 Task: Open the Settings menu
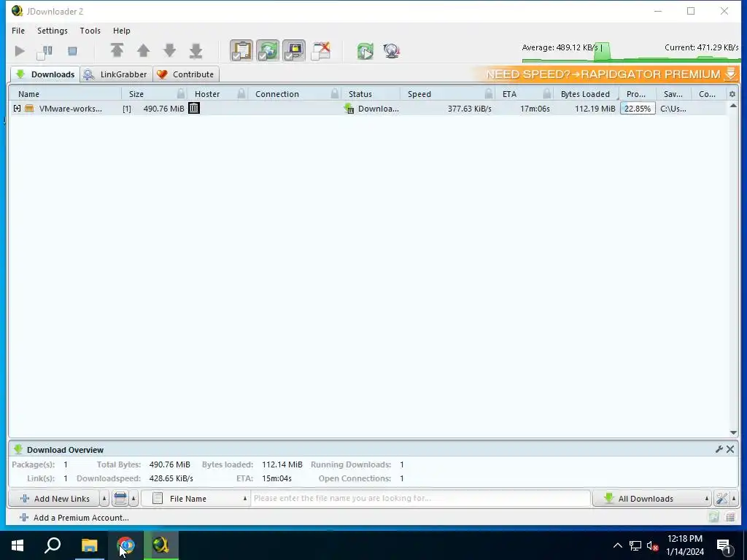click(53, 31)
